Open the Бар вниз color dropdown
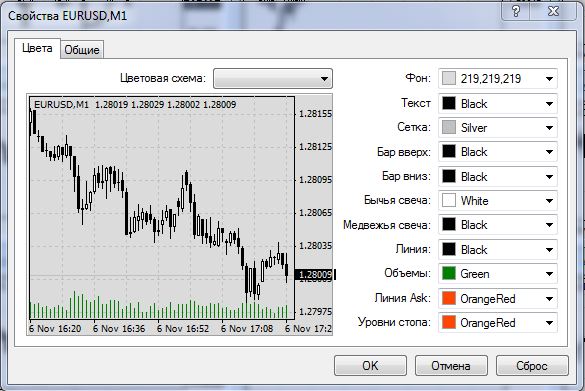The height and width of the screenshot is (391, 585). [498, 176]
